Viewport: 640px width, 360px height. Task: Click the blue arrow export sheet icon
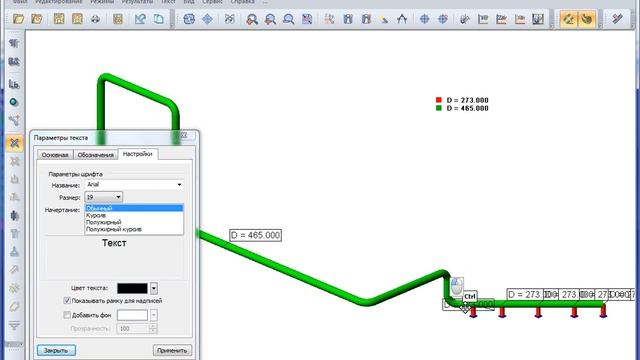tap(140, 19)
